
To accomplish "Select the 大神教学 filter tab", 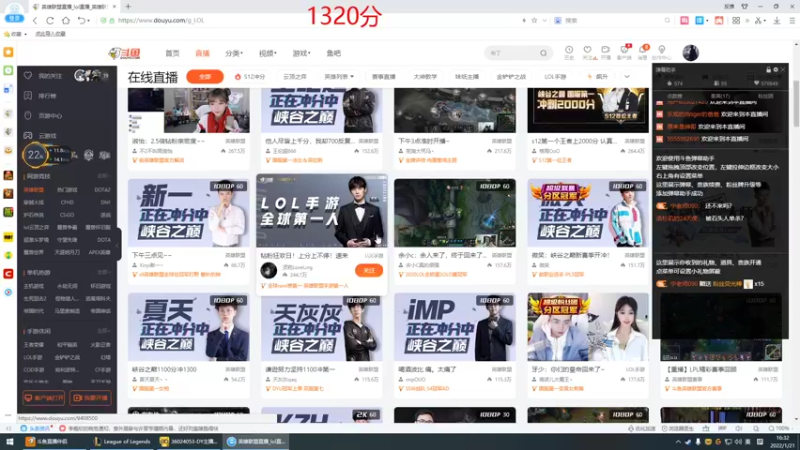I will coord(425,77).
